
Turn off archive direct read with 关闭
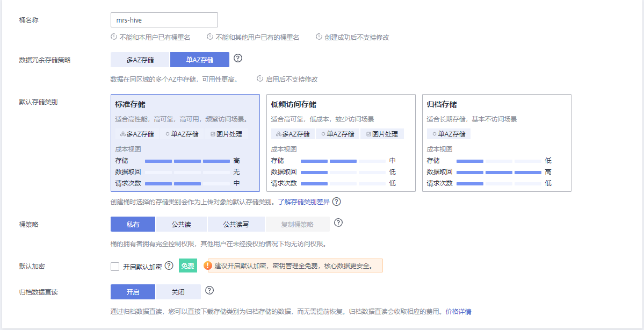(178, 291)
